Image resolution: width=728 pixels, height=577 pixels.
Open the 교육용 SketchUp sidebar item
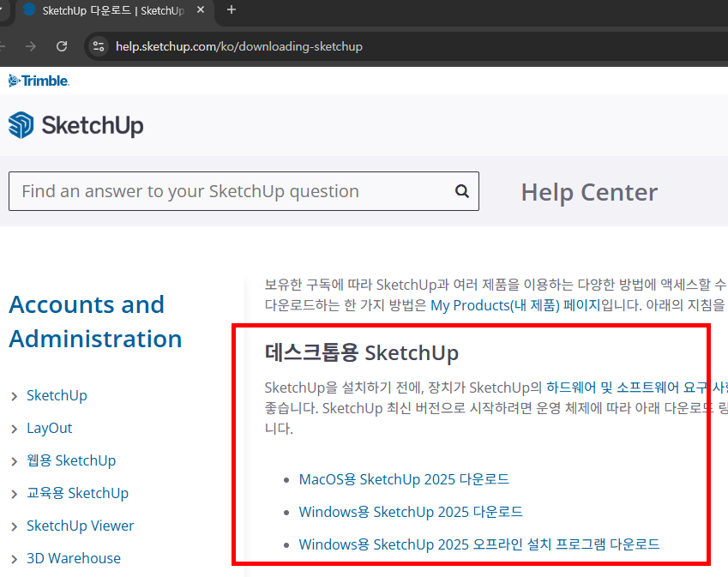pos(77,493)
